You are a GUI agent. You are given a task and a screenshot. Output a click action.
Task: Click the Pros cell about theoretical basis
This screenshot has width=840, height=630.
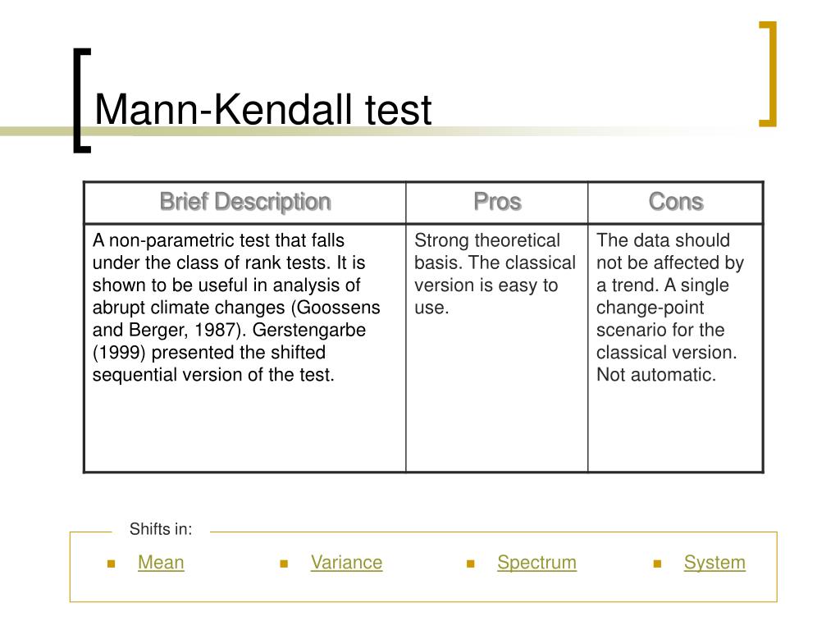[x=495, y=274]
